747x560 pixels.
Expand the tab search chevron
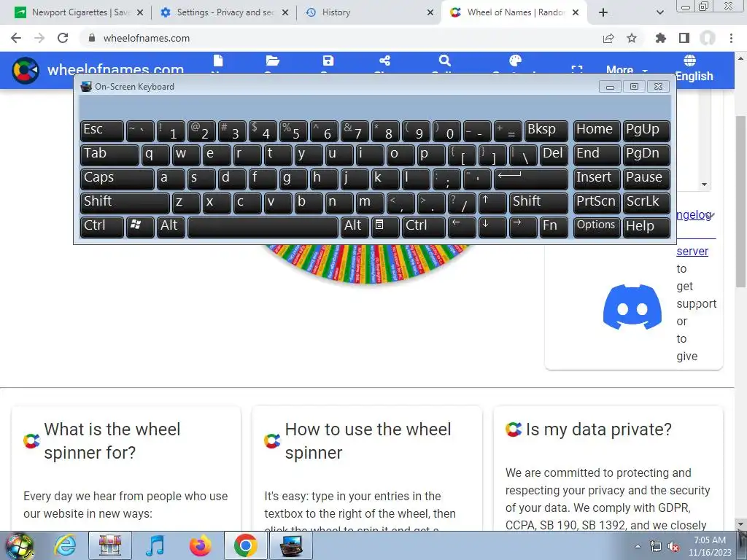(x=659, y=12)
